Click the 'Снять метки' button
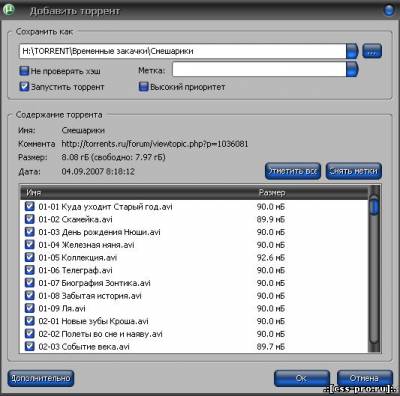 pyautogui.click(x=354, y=171)
